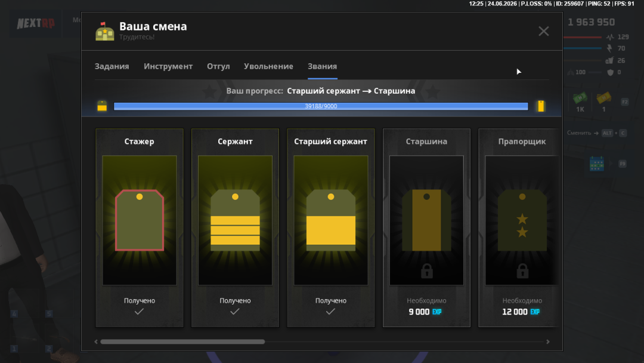This screenshot has height=363, width=644.
Task: Click the 39188/9000 progress bar
Action: tap(321, 106)
